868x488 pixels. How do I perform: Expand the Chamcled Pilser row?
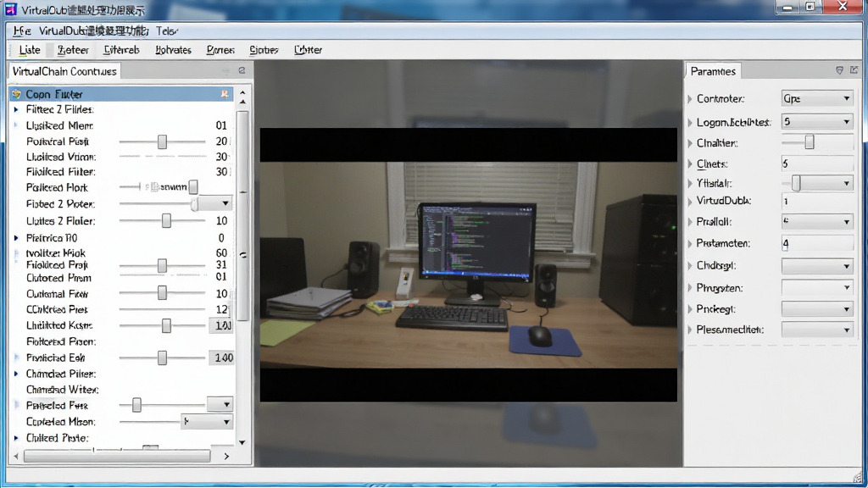click(16, 374)
